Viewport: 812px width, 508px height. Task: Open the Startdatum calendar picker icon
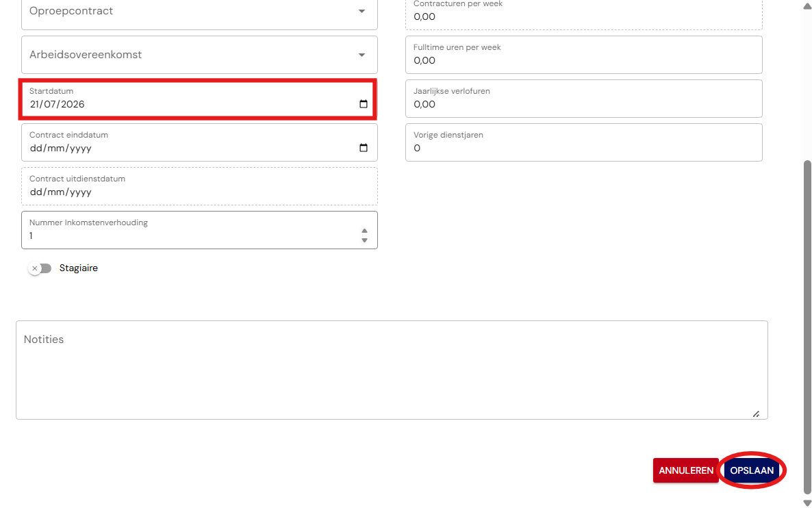coord(364,104)
